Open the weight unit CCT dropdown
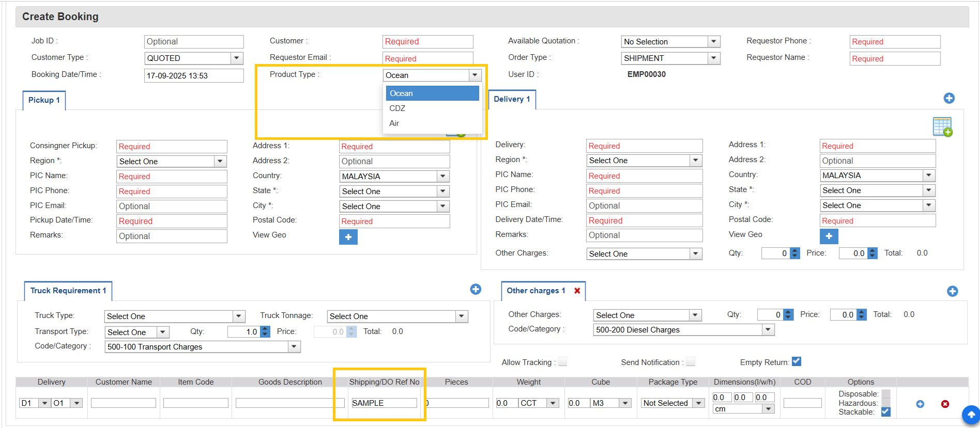The width and height of the screenshot is (980, 428). point(539,403)
